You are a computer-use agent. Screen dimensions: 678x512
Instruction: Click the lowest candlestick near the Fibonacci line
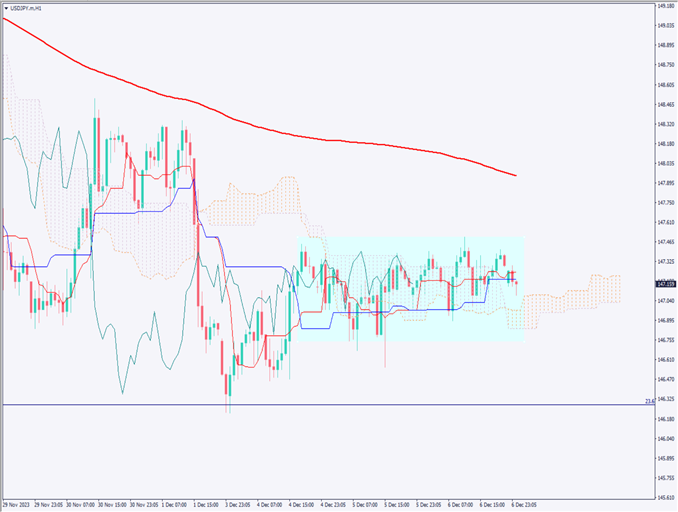[x=228, y=390]
